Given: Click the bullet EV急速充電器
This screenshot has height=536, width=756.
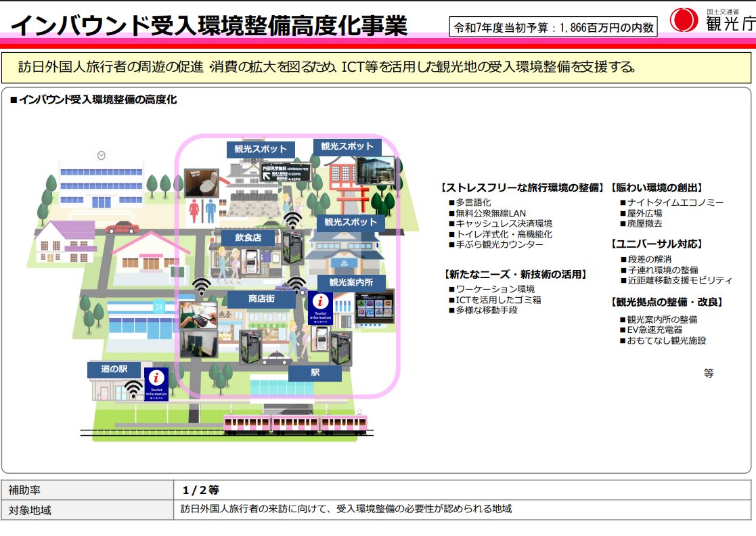Looking at the screenshot, I should tap(651, 330).
